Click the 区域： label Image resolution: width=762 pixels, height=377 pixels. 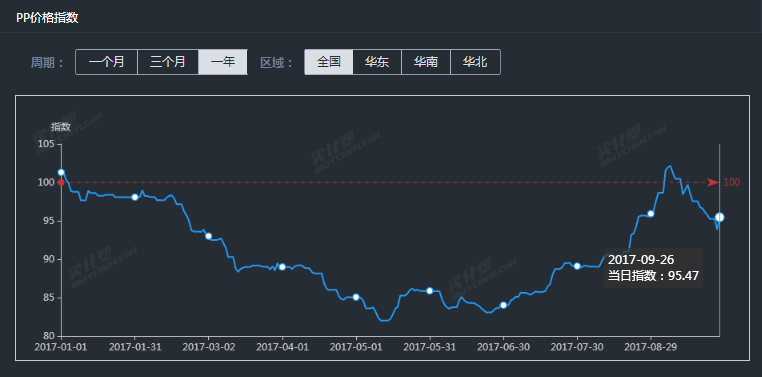(277, 63)
